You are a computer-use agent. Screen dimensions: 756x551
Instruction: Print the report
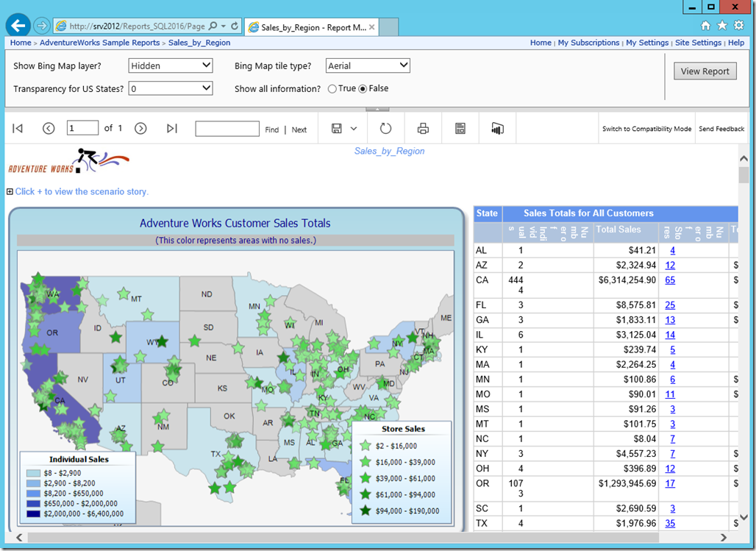(x=423, y=128)
